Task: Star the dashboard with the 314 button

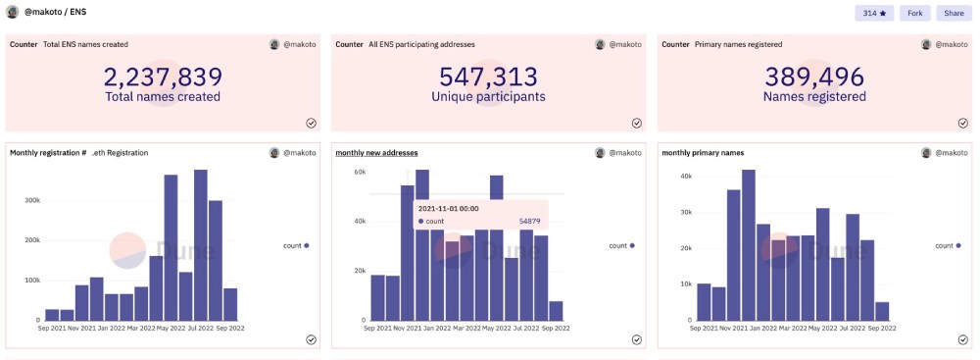Action: (x=874, y=13)
